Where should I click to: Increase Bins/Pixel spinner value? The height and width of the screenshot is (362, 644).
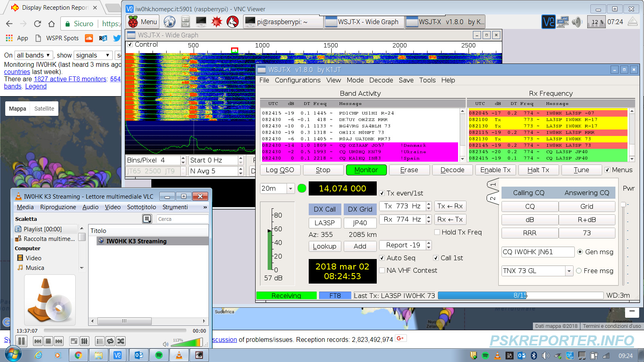[x=183, y=158]
